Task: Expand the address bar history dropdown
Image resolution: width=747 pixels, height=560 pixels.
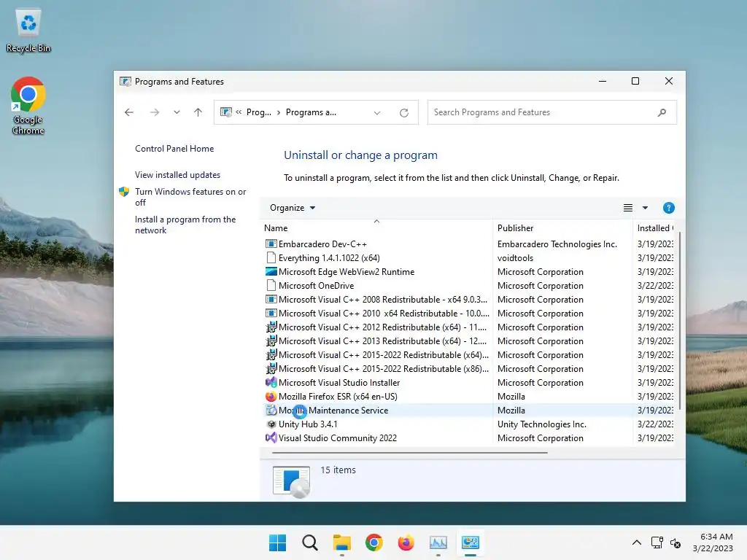Action: 377,113
